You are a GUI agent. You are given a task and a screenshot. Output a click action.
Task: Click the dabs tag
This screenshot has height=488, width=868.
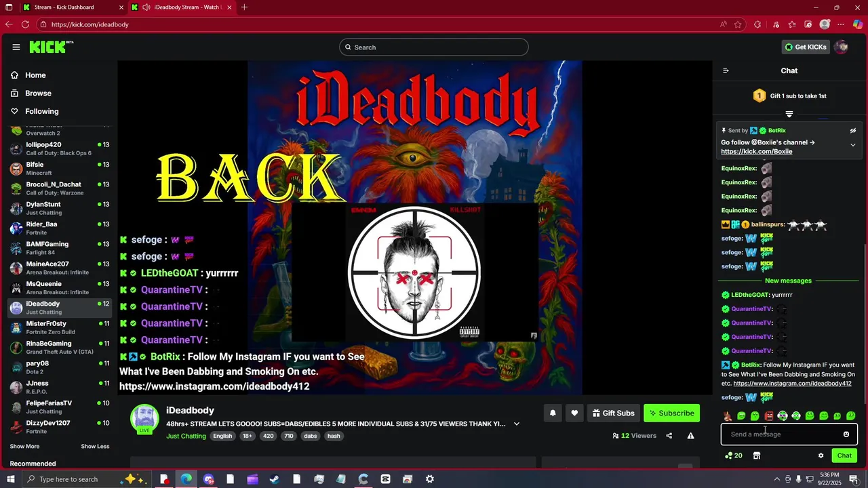311,436
